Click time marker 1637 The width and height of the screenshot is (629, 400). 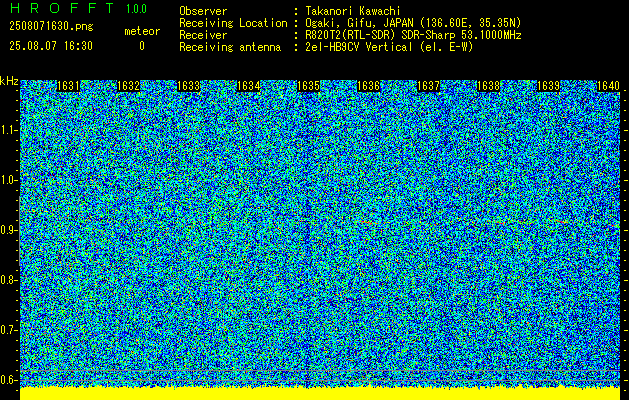point(428,86)
